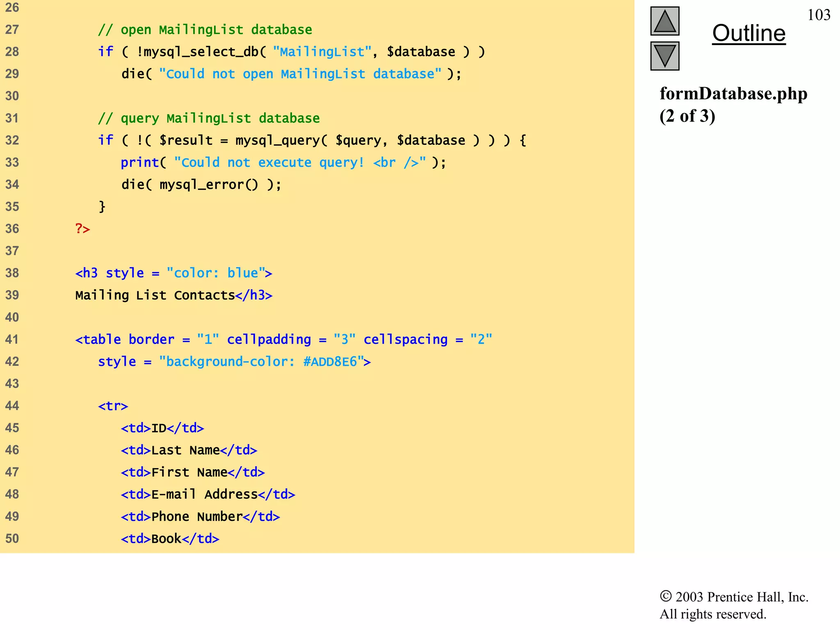840x630 pixels.
Task: Click the background-color style on line 42
Action: 235,362
